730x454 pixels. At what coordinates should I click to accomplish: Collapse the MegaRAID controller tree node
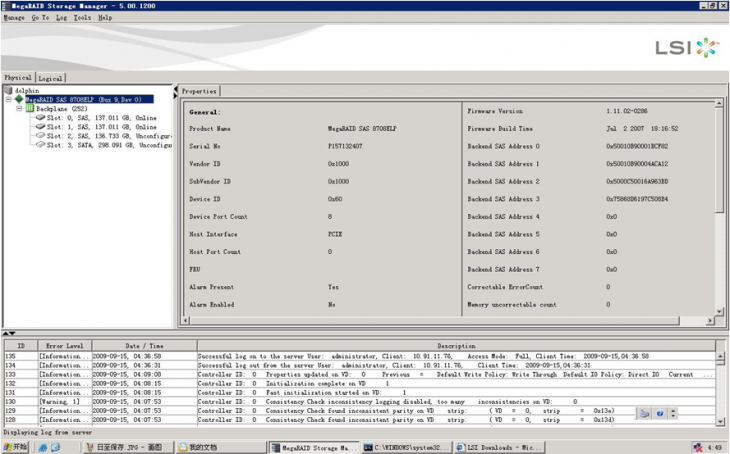[x=8, y=99]
